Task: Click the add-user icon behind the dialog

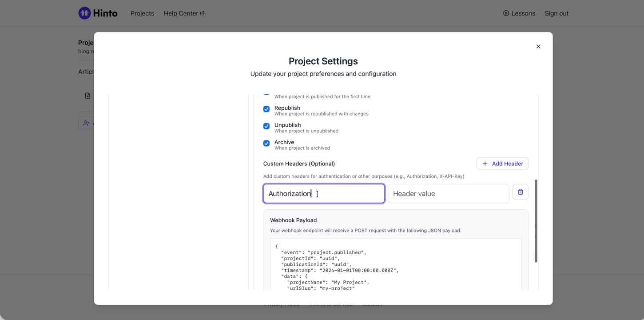Action: point(86,123)
